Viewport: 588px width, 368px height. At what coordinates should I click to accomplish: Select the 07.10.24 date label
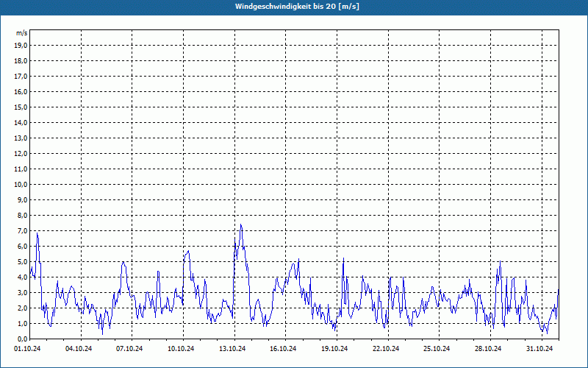click(x=129, y=348)
